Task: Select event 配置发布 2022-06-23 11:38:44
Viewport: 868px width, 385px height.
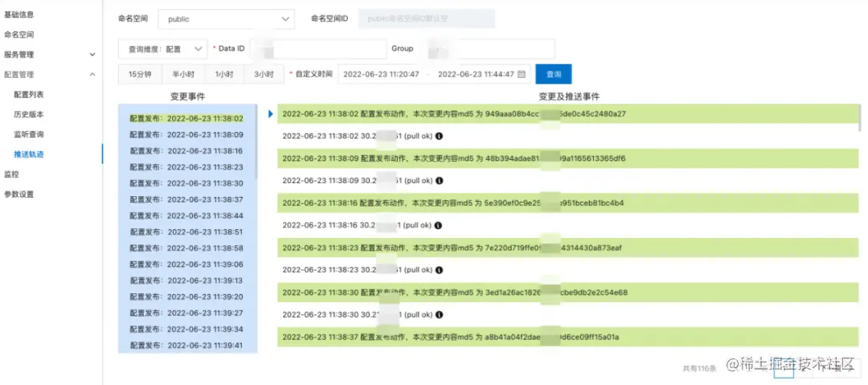Action: coord(186,215)
